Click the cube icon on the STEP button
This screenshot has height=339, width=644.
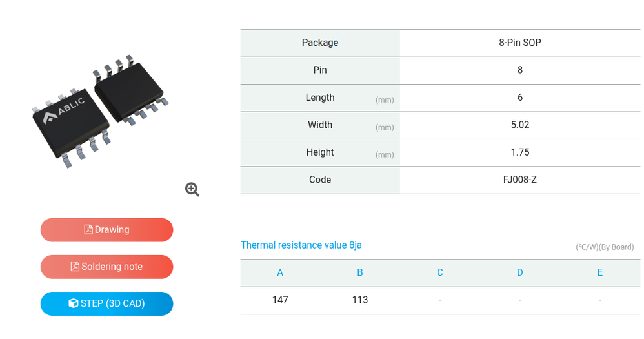click(x=73, y=303)
